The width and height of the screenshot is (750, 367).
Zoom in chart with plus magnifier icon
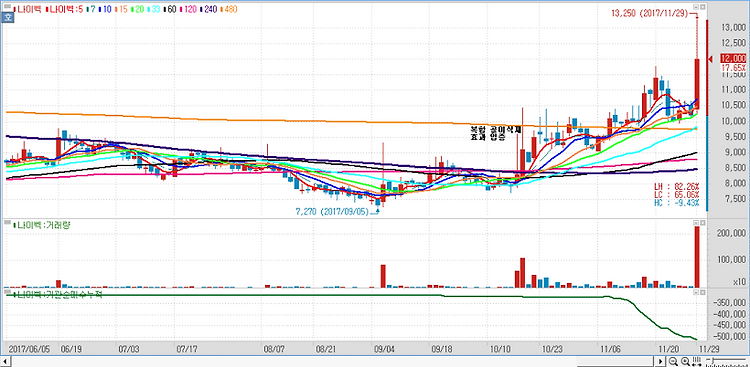click(685, 361)
